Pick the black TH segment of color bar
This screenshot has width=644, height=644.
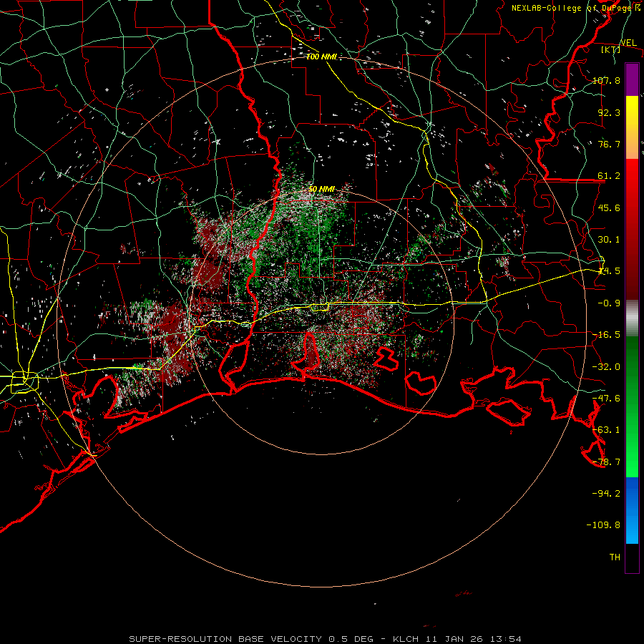click(632, 557)
